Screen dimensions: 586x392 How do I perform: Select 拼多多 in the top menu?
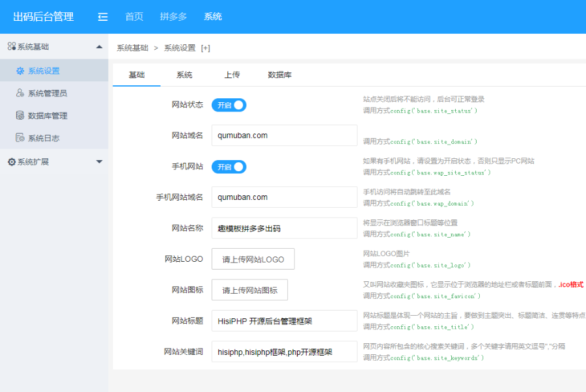click(173, 17)
